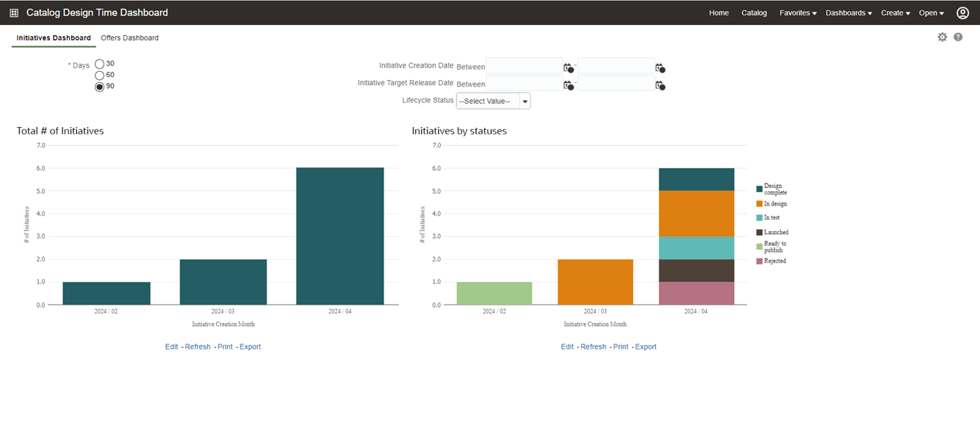This screenshot has width=980, height=439.
Task: Click the In design orange legend swatch
Action: pos(760,203)
